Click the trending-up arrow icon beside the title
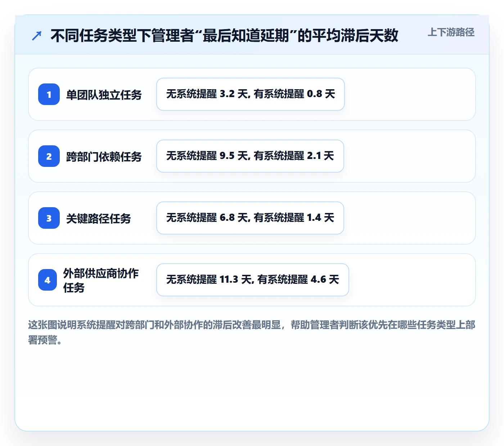Viewport: 504px width, 446px height. pyautogui.click(x=37, y=36)
